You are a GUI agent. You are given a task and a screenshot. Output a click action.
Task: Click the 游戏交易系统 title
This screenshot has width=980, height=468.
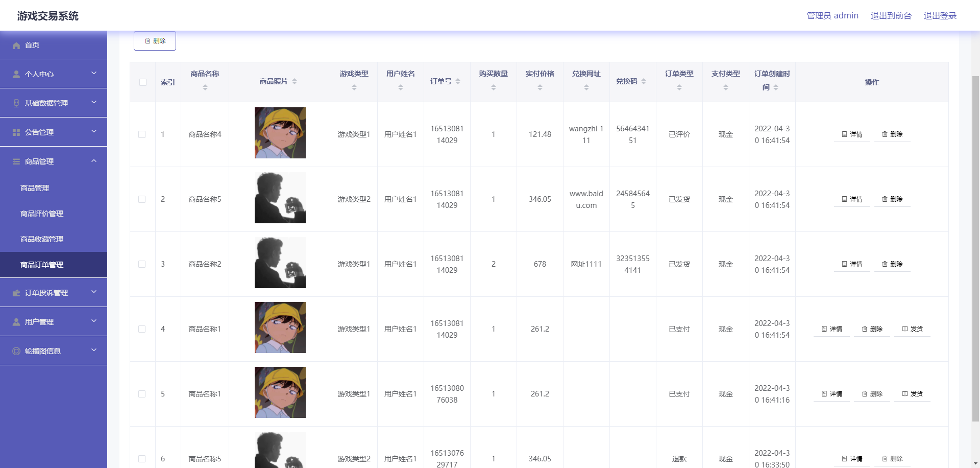tap(48, 16)
